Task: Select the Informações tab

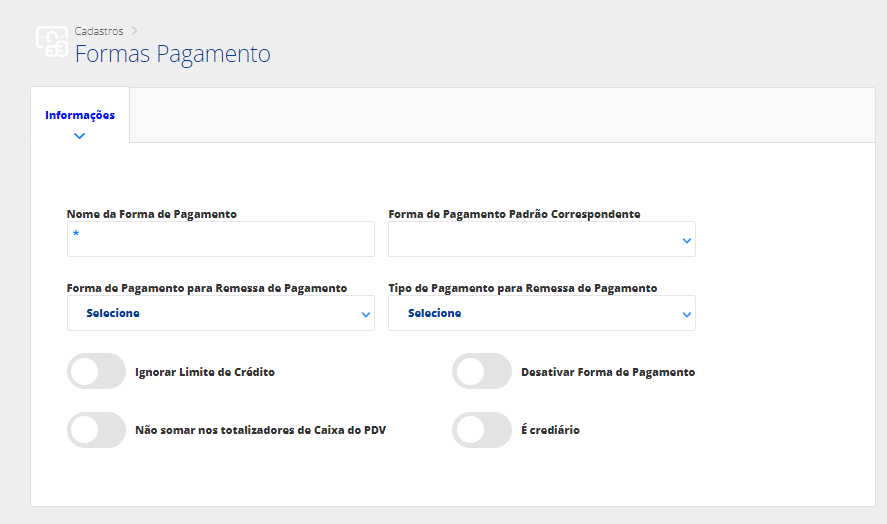Action: pyautogui.click(x=80, y=115)
